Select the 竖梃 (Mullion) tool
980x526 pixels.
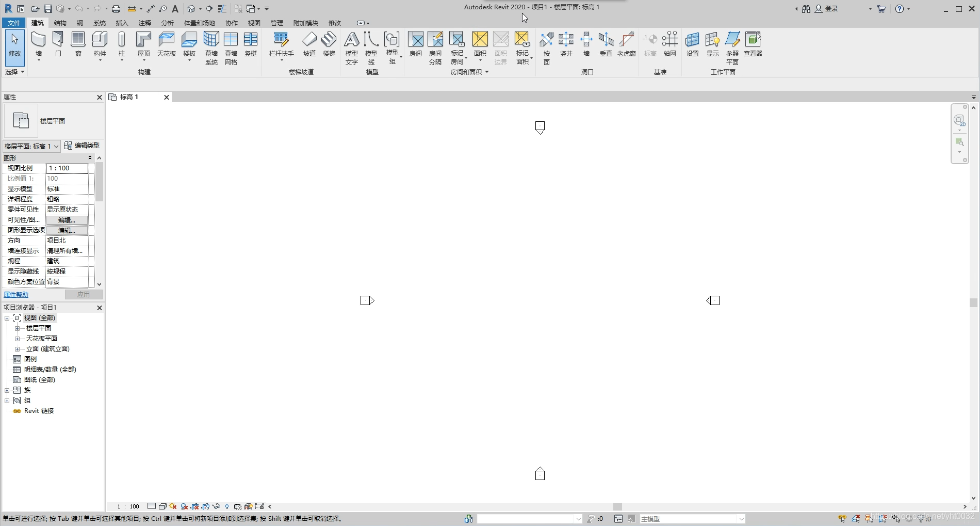click(251, 44)
